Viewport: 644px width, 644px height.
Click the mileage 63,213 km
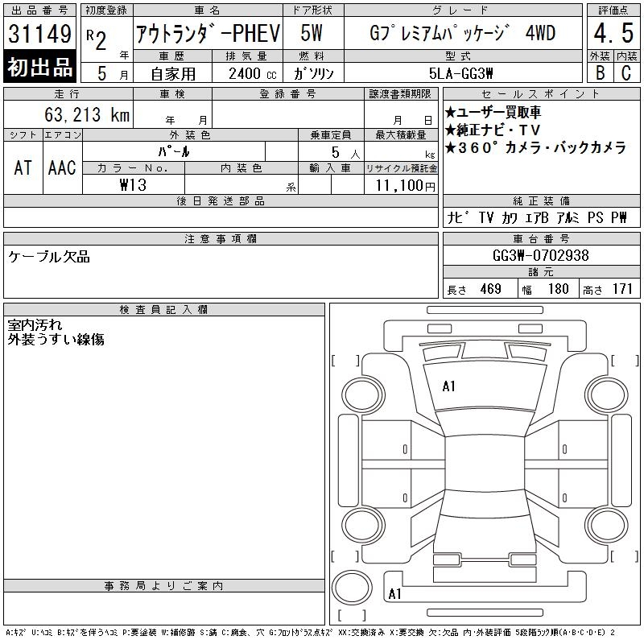point(87,114)
